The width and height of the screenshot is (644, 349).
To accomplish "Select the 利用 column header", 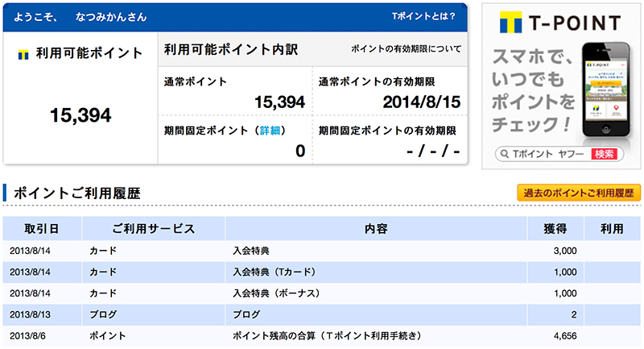I will 613,229.
